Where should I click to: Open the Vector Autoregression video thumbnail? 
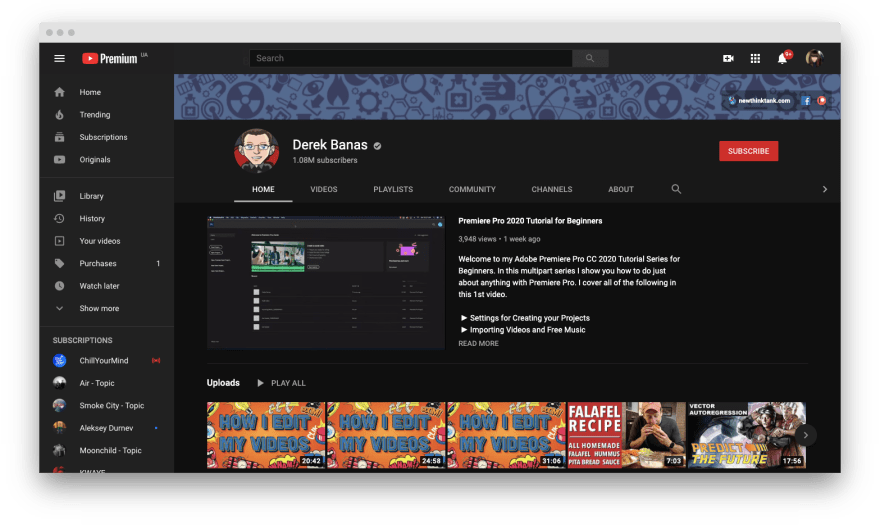tap(747, 435)
